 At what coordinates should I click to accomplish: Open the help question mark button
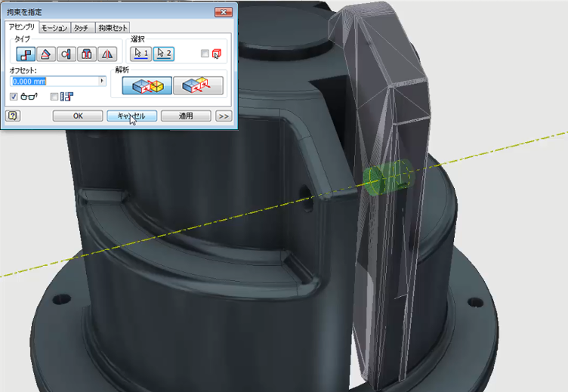click(x=13, y=116)
